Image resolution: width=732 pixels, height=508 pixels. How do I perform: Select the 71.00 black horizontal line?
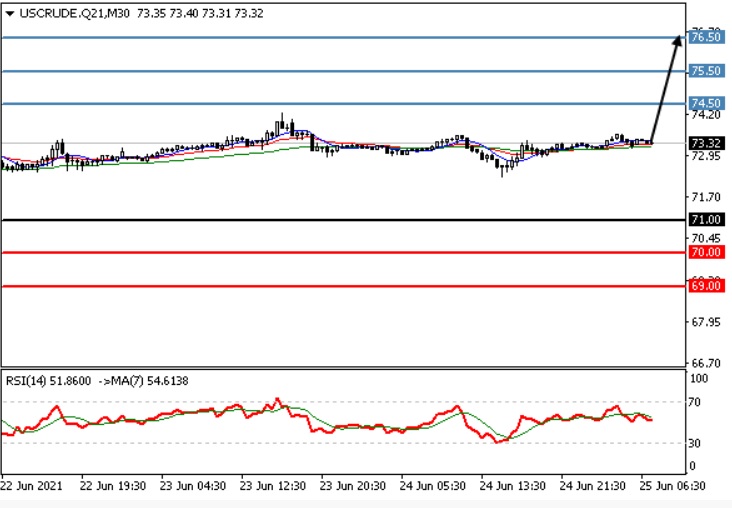344,219
